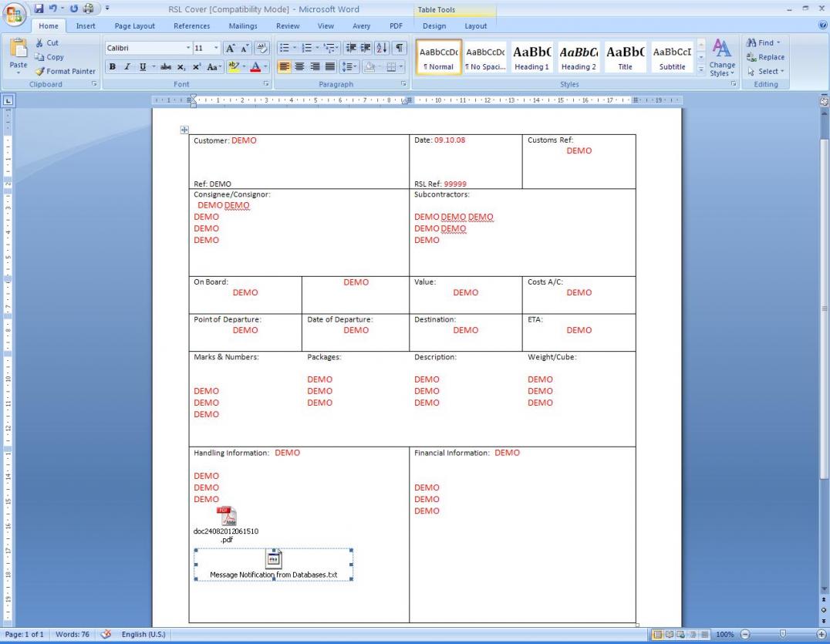This screenshot has width=830, height=644.
Task: Expand the numbering list dropdown arrow
Action: click(317, 48)
